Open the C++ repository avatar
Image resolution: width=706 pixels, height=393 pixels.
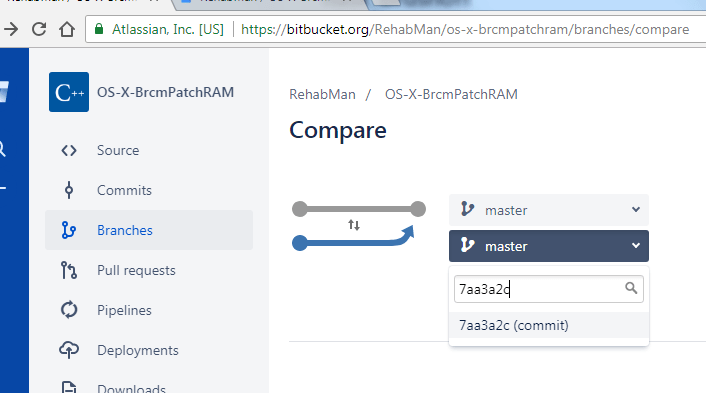(69, 92)
